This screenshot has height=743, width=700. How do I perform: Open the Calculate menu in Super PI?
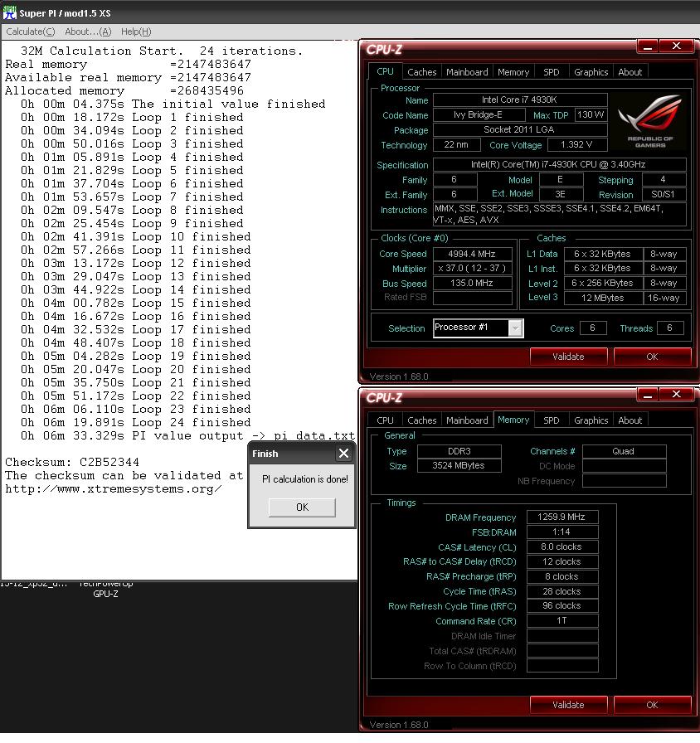(x=31, y=32)
